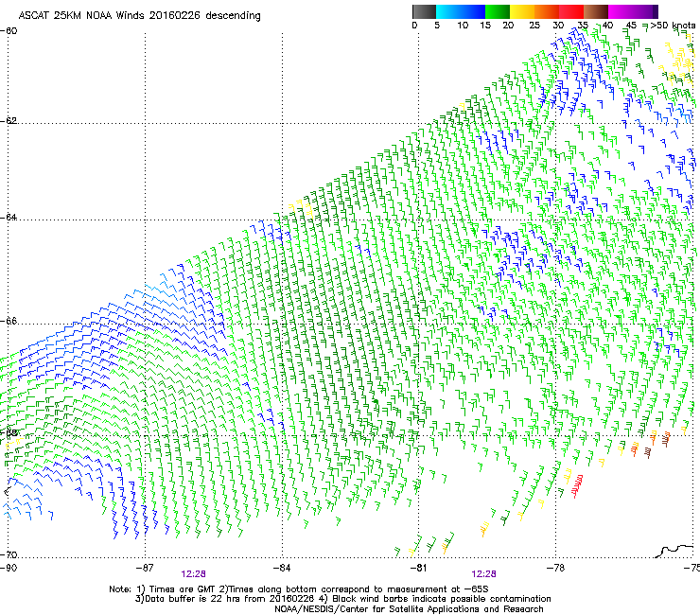
Task: Click the 12:28 time label beside -78
Action: pos(483,574)
